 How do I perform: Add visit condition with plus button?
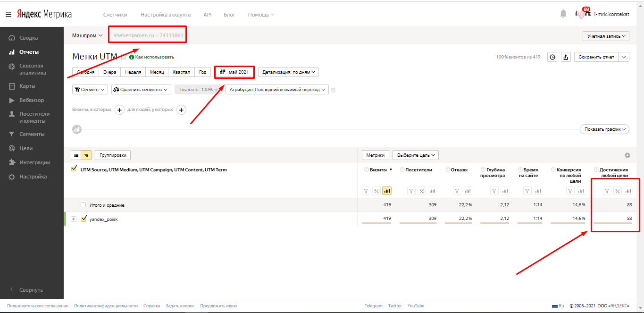119,110
